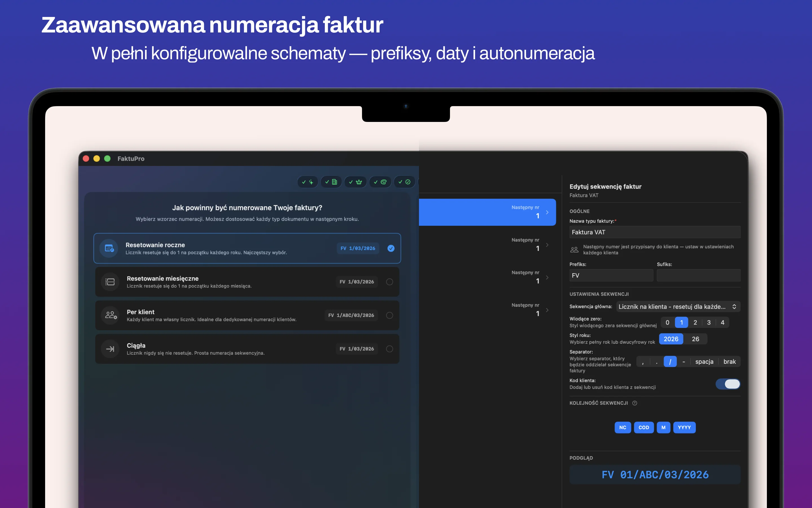812x508 pixels.
Task: Pick the slash separator
Action: (670, 362)
